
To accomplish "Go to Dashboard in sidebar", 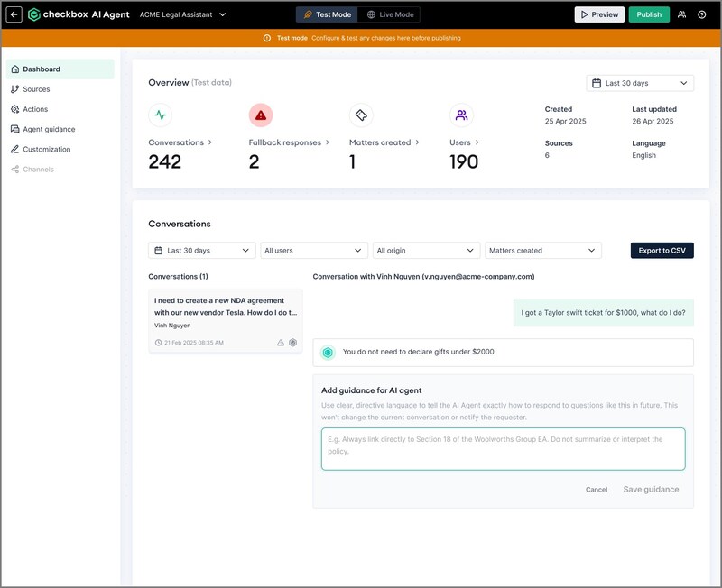I will [60, 69].
